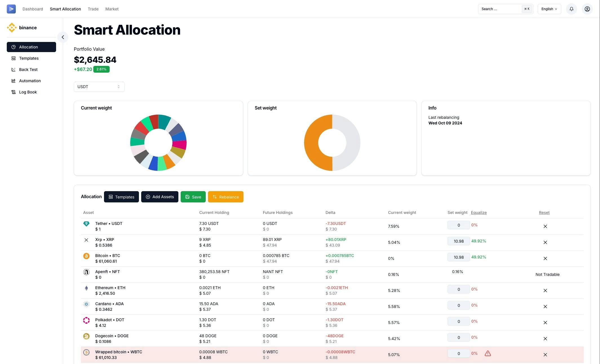The width and height of the screenshot is (600, 364).
Task: Click the green Save button
Action: coord(193,197)
